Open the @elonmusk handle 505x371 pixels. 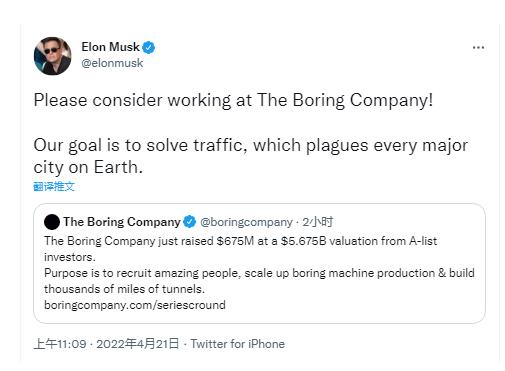click(112, 63)
